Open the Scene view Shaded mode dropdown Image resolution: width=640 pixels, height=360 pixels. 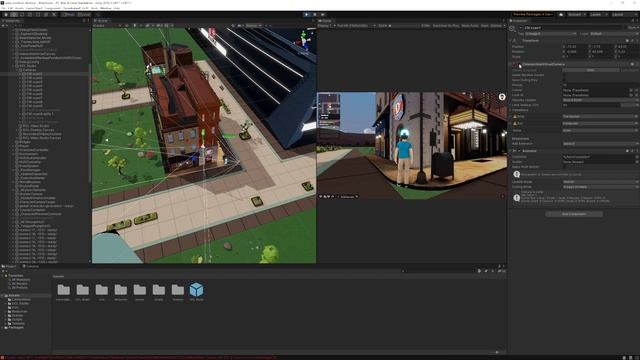pos(104,25)
